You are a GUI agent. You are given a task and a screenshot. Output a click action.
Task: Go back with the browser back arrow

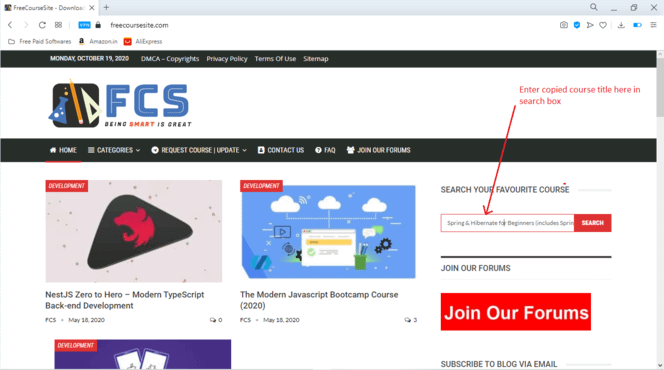10,25
